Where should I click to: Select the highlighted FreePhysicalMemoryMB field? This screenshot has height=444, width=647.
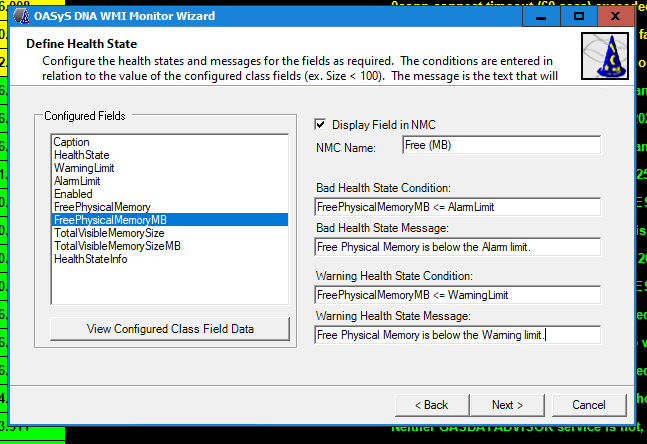[112, 220]
